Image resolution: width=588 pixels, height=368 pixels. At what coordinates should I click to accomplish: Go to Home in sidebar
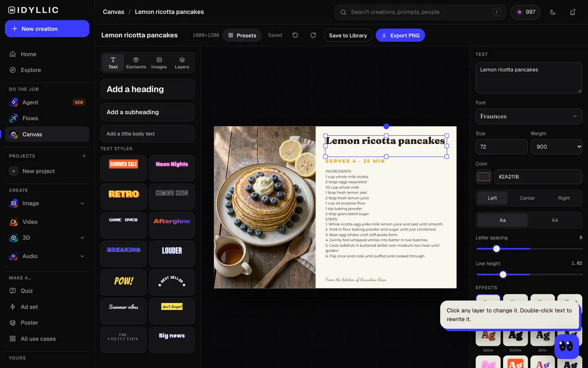(47, 54)
